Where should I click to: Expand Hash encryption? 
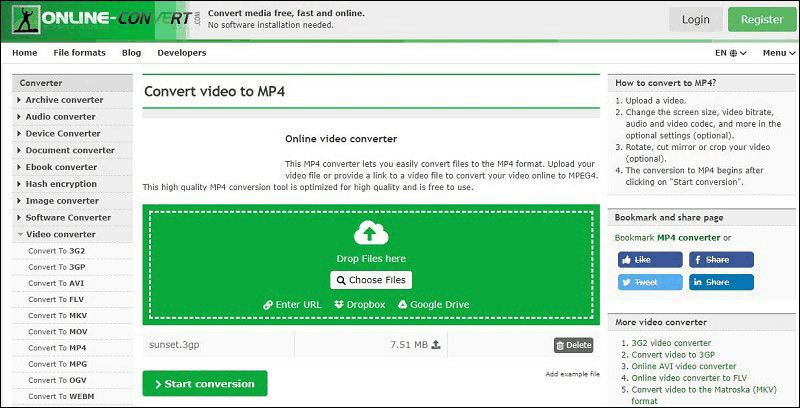tap(72, 184)
